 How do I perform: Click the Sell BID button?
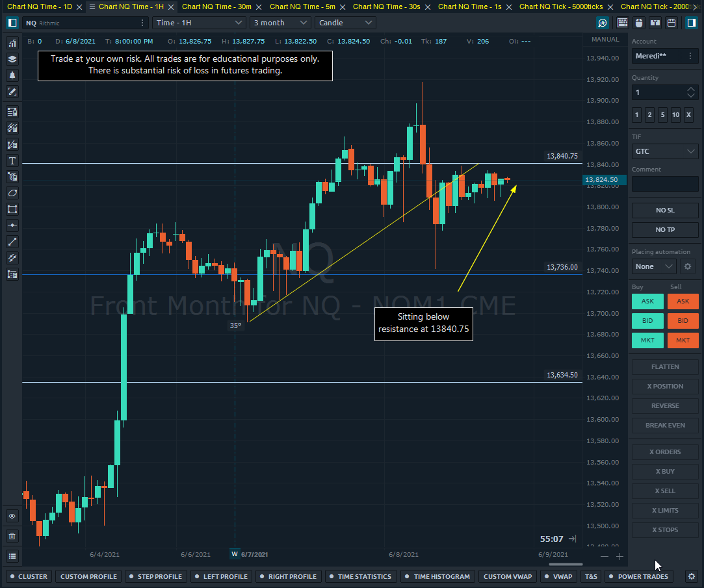coord(683,320)
